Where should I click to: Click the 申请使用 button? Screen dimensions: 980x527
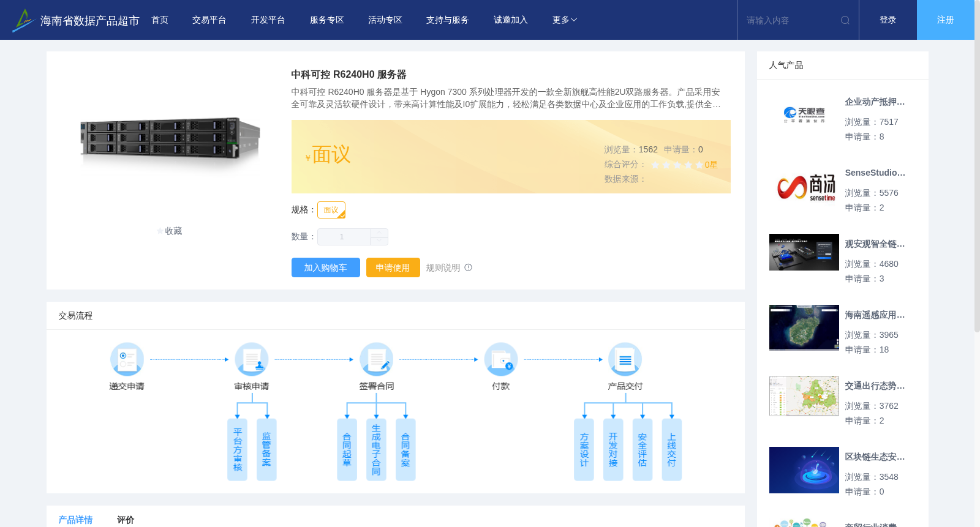(x=393, y=267)
